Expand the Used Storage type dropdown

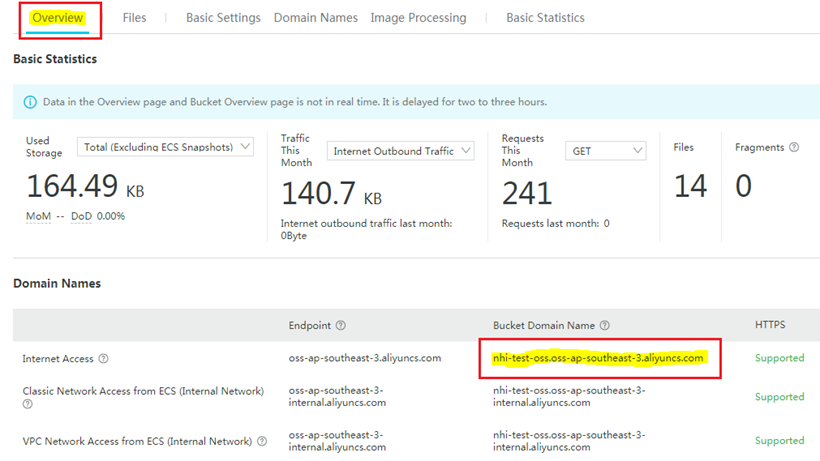(x=165, y=147)
